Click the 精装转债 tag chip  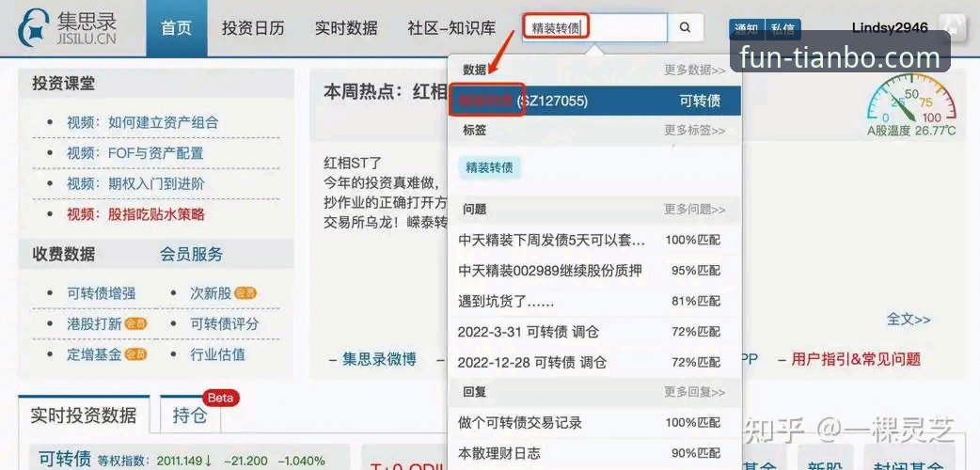click(x=489, y=167)
